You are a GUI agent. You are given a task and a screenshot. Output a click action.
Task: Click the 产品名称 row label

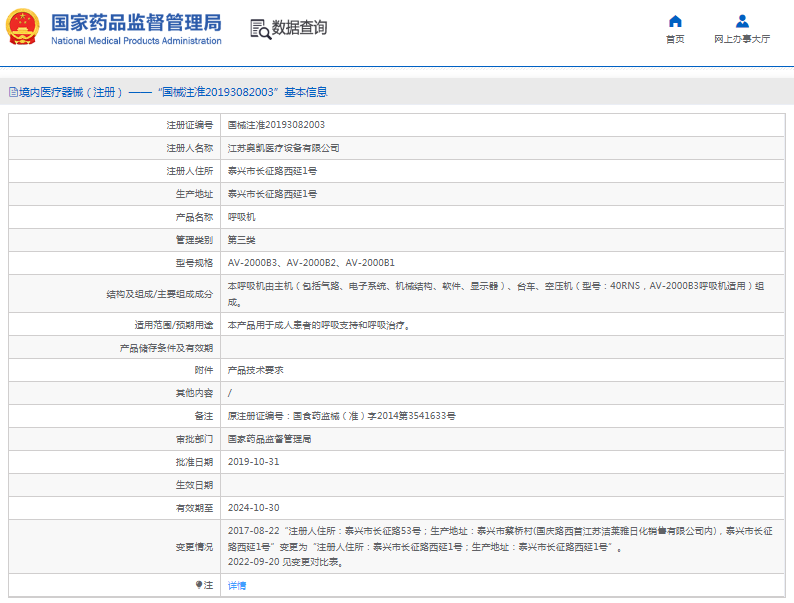[x=194, y=217]
